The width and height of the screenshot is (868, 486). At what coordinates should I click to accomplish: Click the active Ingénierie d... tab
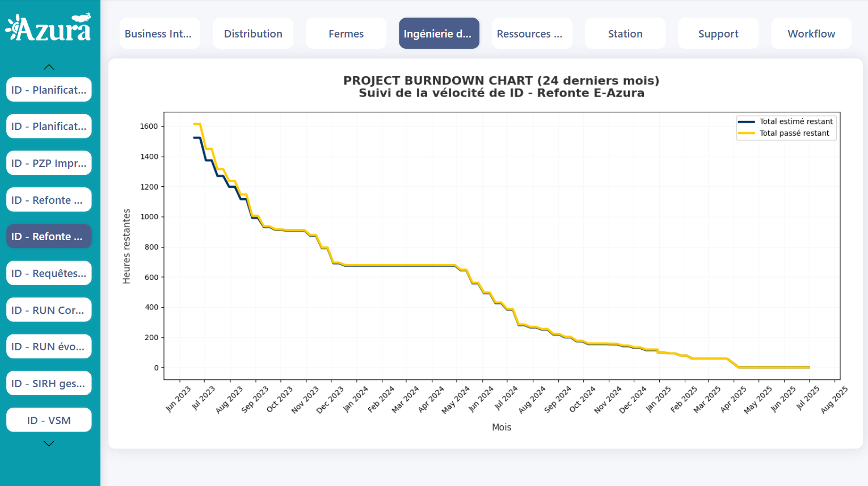(x=439, y=33)
